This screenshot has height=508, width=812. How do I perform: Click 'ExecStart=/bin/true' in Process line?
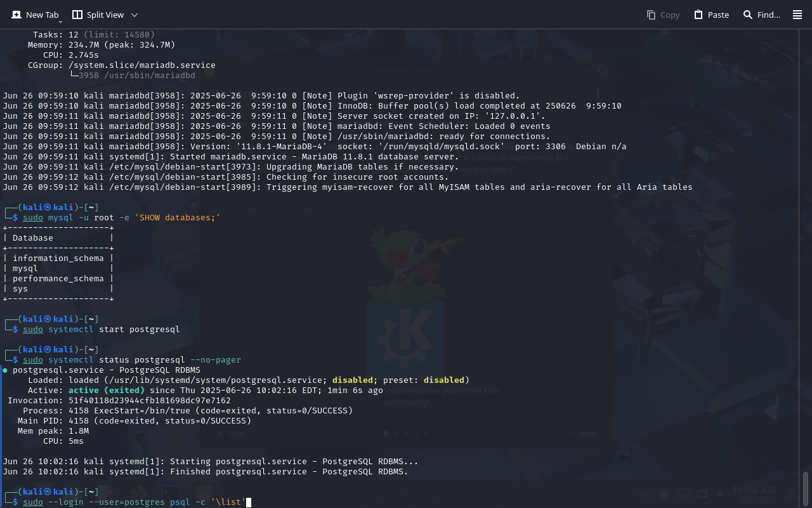145,411
